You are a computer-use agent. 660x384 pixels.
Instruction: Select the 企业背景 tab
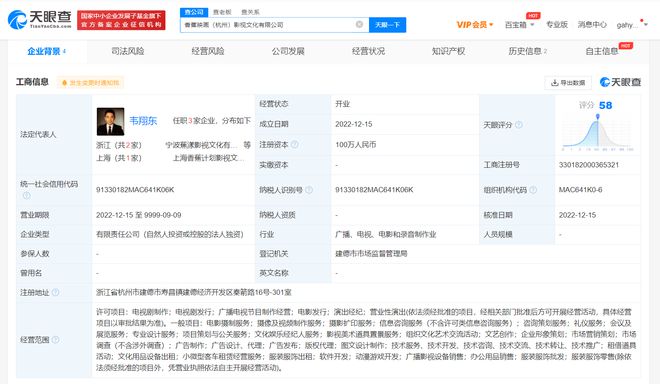point(47,51)
